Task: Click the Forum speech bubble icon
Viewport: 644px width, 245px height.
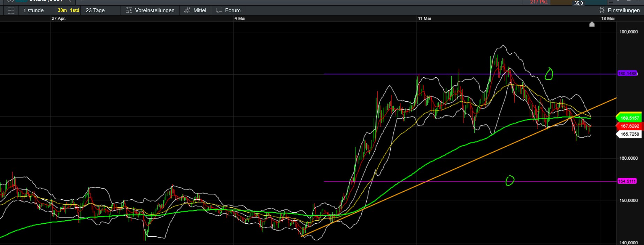Action: (x=219, y=10)
